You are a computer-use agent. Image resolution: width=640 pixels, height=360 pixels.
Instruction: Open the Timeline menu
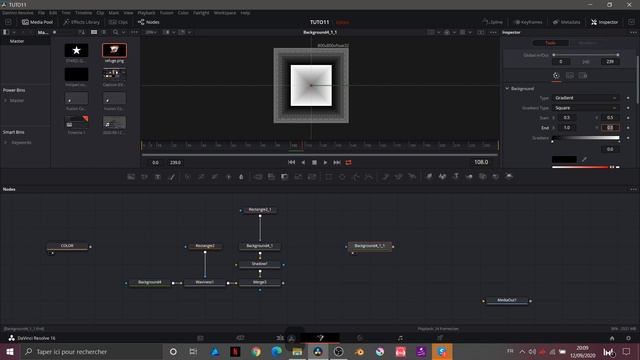(x=83, y=13)
